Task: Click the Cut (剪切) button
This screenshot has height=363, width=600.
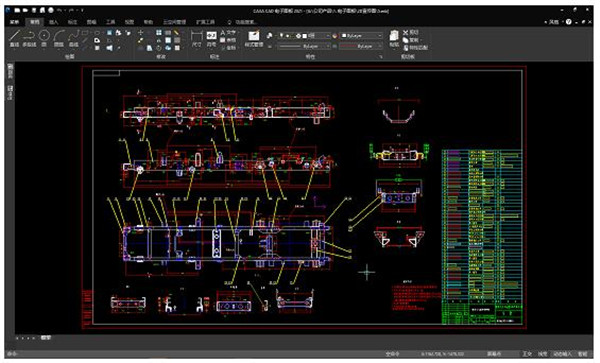Action: click(x=411, y=33)
